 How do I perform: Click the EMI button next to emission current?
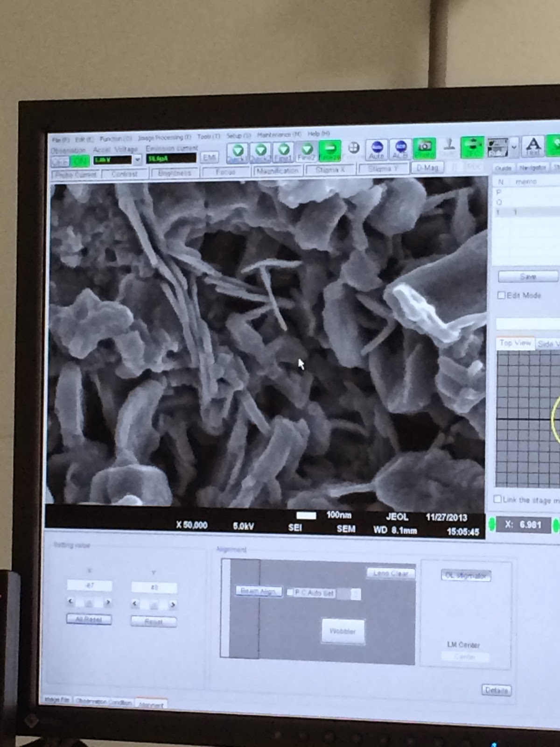(210, 158)
